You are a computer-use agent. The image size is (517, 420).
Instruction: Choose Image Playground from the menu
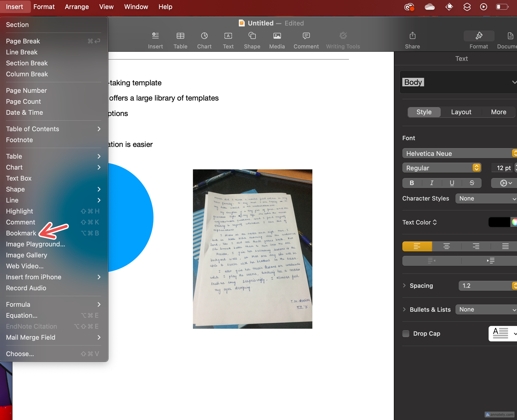[x=35, y=244]
